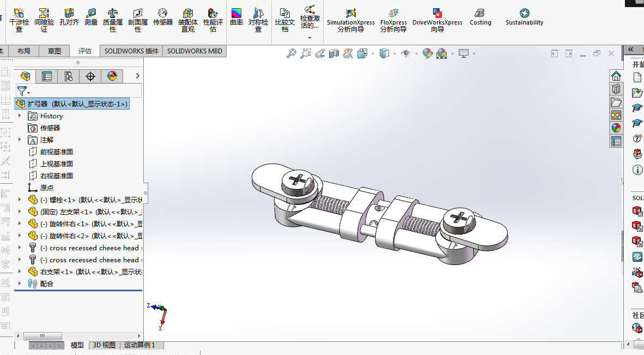Viewport: 644px width, 355px height.
Task: Expand the 配合 mates folder
Action: (19, 284)
